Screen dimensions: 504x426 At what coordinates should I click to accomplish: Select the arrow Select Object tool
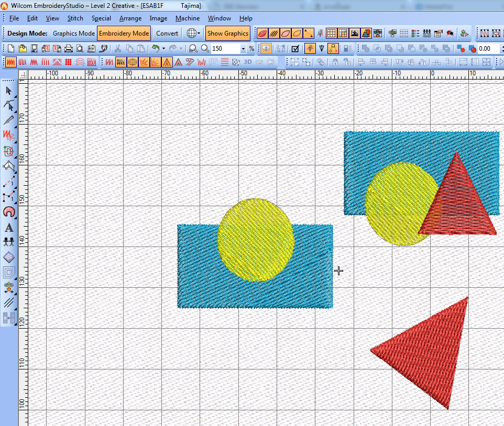click(x=9, y=91)
